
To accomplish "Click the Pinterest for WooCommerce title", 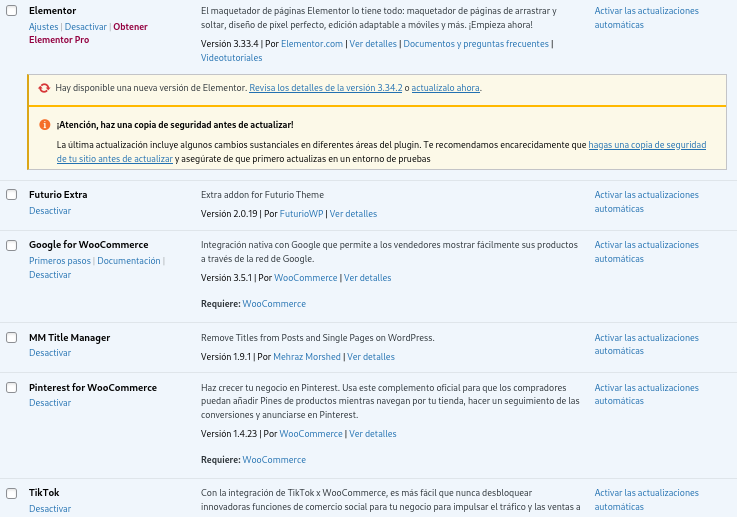I will [93, 388].
